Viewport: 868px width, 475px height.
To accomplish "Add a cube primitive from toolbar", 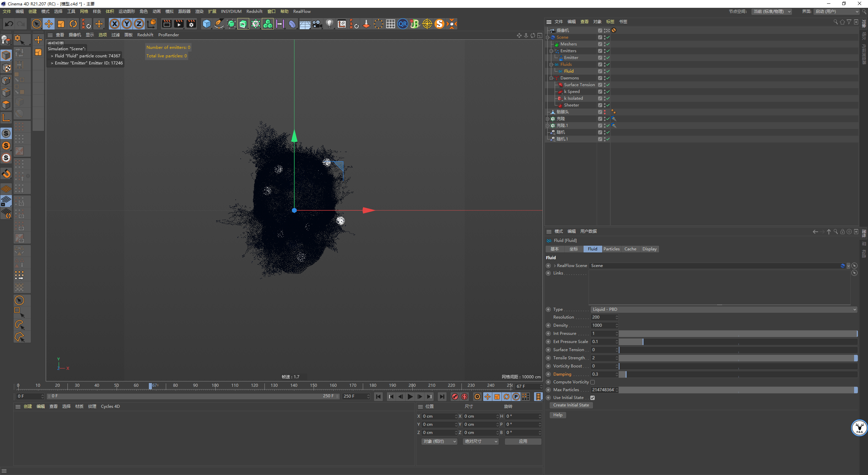I will point(206,24).
